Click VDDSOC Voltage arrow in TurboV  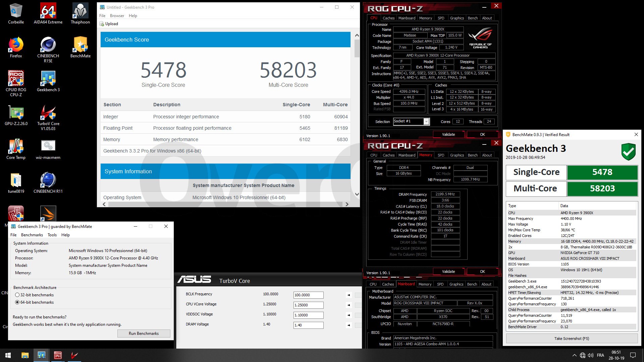click(x=348, y=315)
